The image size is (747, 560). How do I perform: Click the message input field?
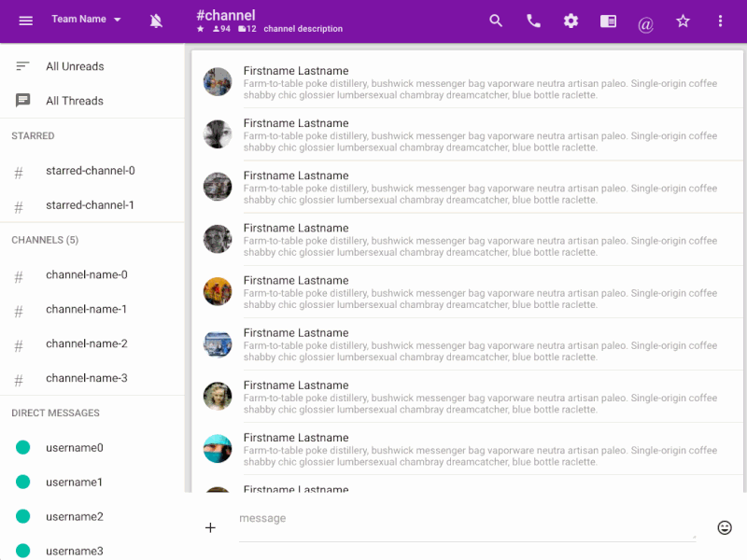click(420, 518)
